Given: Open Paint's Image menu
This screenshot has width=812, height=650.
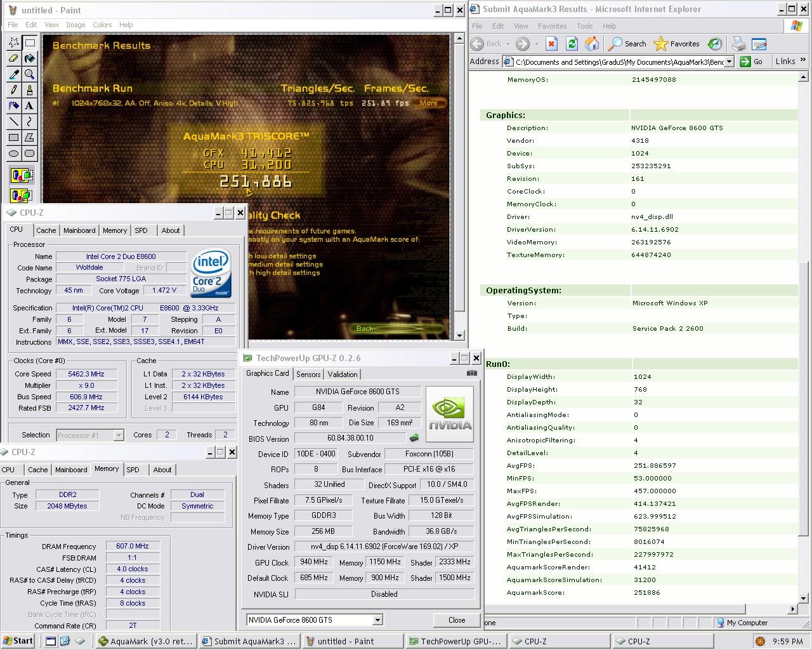Looking at the screenshot, I should point(75,25).
